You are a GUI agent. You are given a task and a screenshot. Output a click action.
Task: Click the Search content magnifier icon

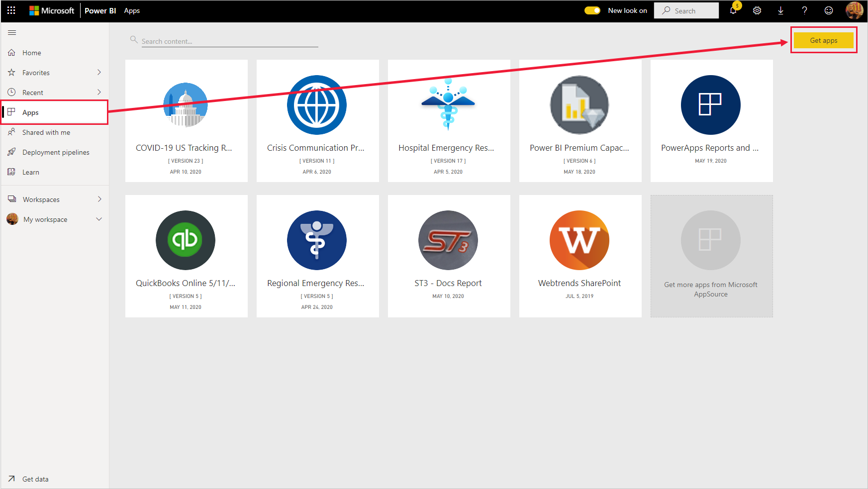(x=134, y=39)
